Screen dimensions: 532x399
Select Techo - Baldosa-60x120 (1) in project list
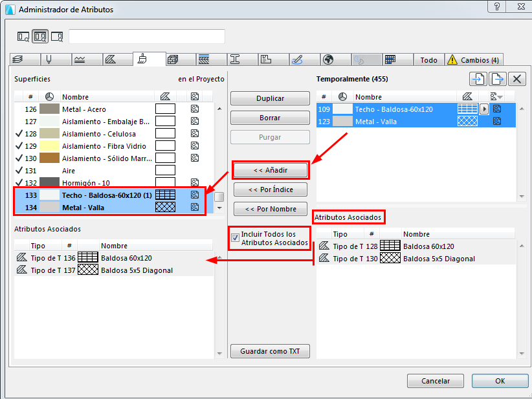tap(114, 195)
